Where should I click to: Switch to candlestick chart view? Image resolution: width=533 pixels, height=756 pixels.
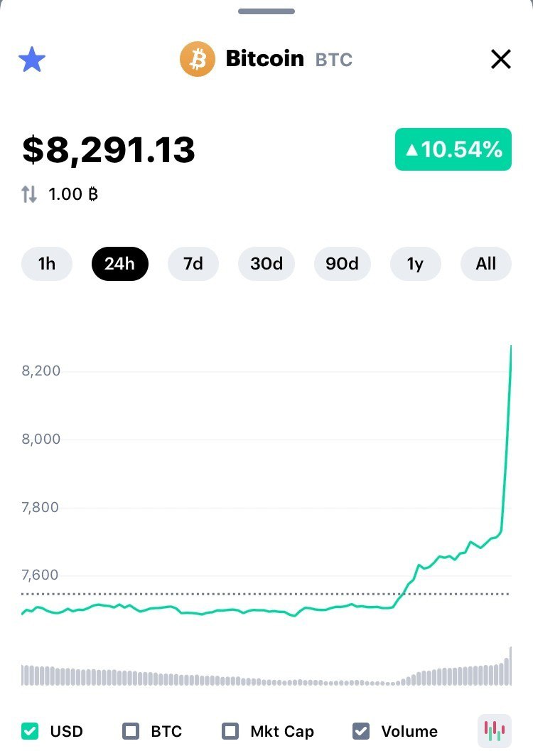(494, 731)
